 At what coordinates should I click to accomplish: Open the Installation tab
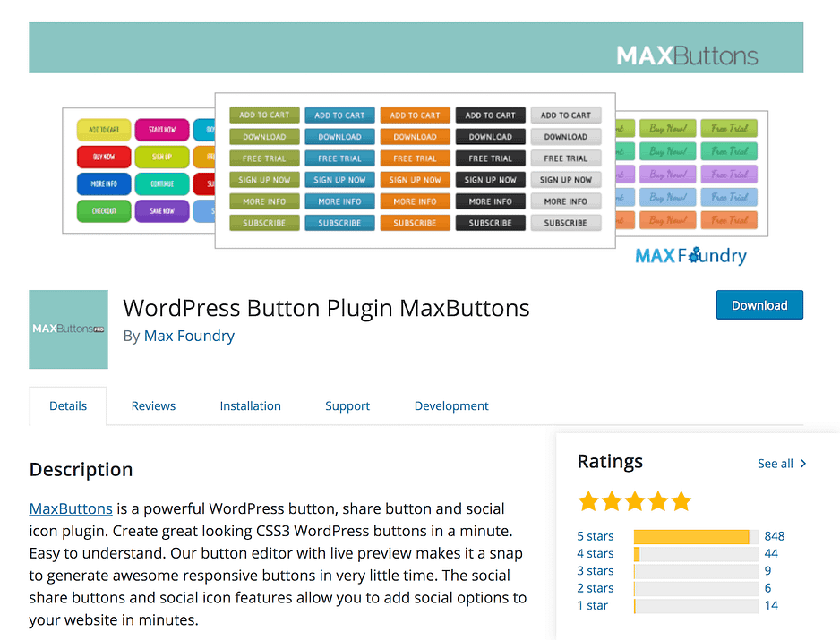click(x=250, y=406)
